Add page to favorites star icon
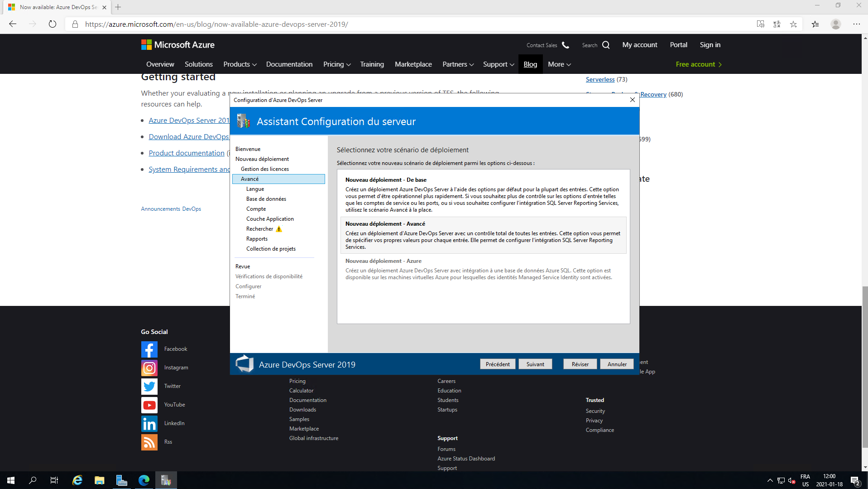Screen dimensions: 868x489 793,24
